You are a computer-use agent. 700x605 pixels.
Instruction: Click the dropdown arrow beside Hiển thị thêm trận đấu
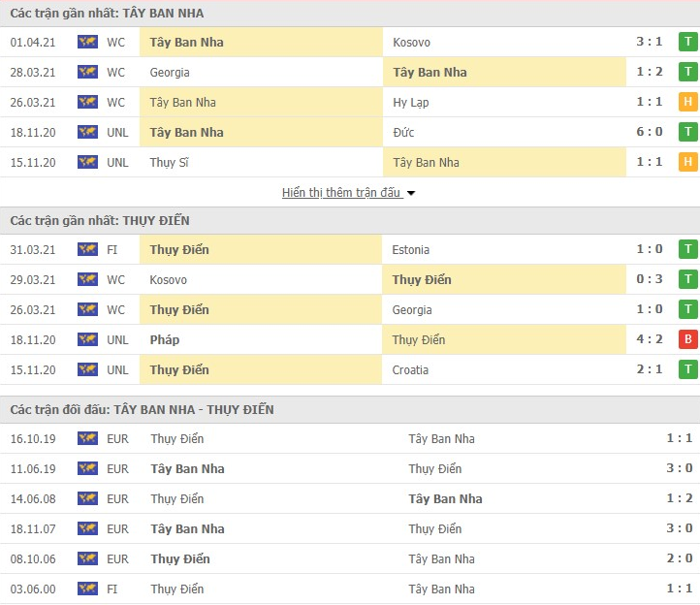pyautogui.click(x=411, y=193)
